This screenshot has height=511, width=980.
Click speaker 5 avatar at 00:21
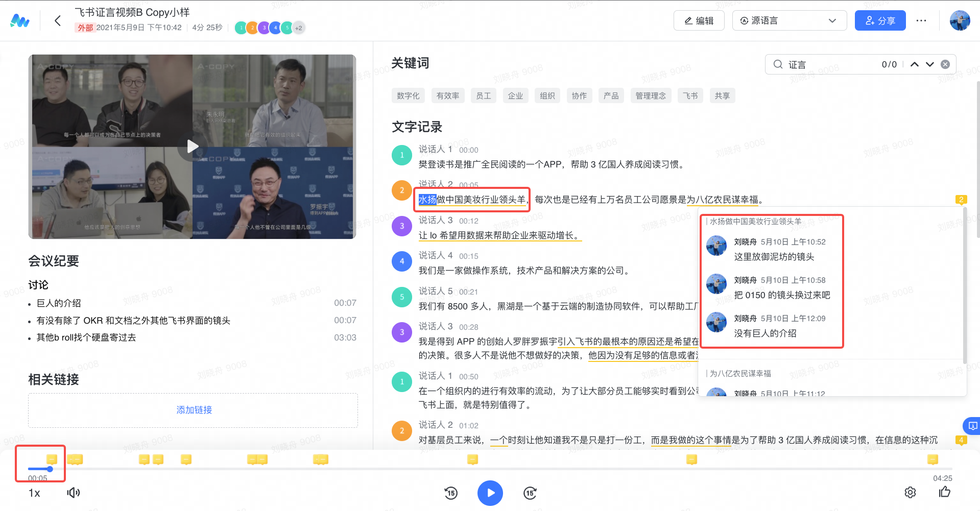coord(402,297)
